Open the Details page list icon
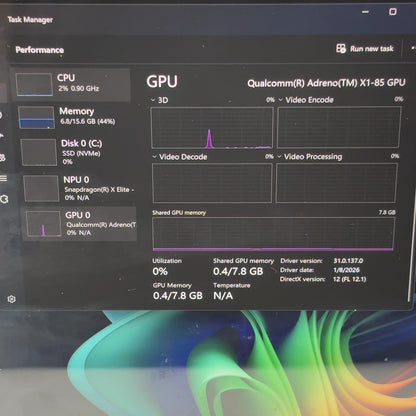 (3, 178)
